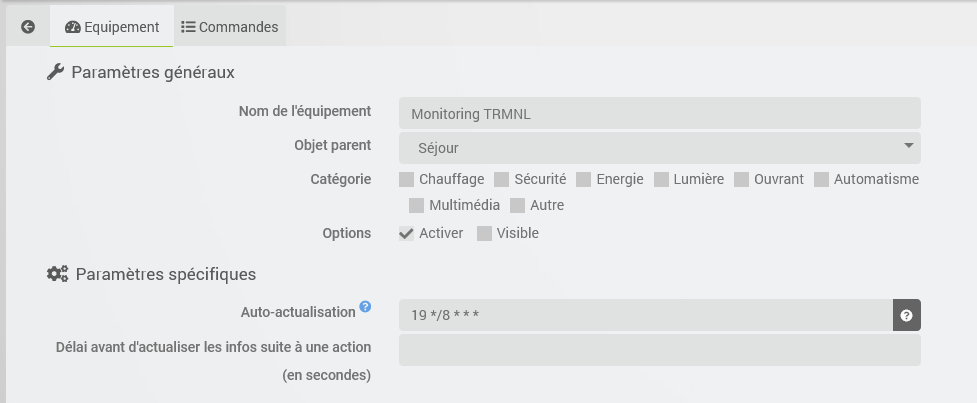Focus the refresh delay seconds field
Image resolution: width=977 pixels, height=403 pixels.
[x=659, y=350]
